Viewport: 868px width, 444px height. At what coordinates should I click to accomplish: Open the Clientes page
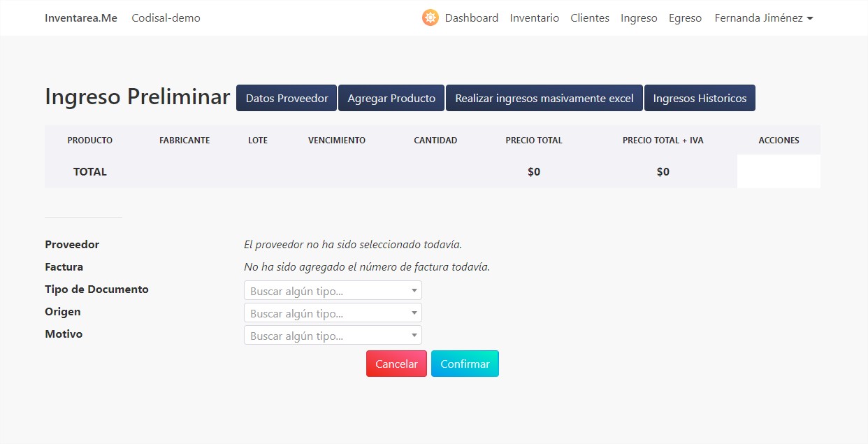pyautogui.click(x=589, y=17)
